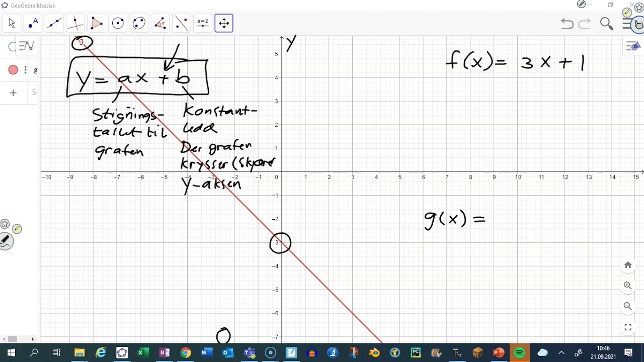The height and width of the screenshot is (362, 644).
Task: Click scroll-left arrow of algebra scrollbar
Action: 4,339
